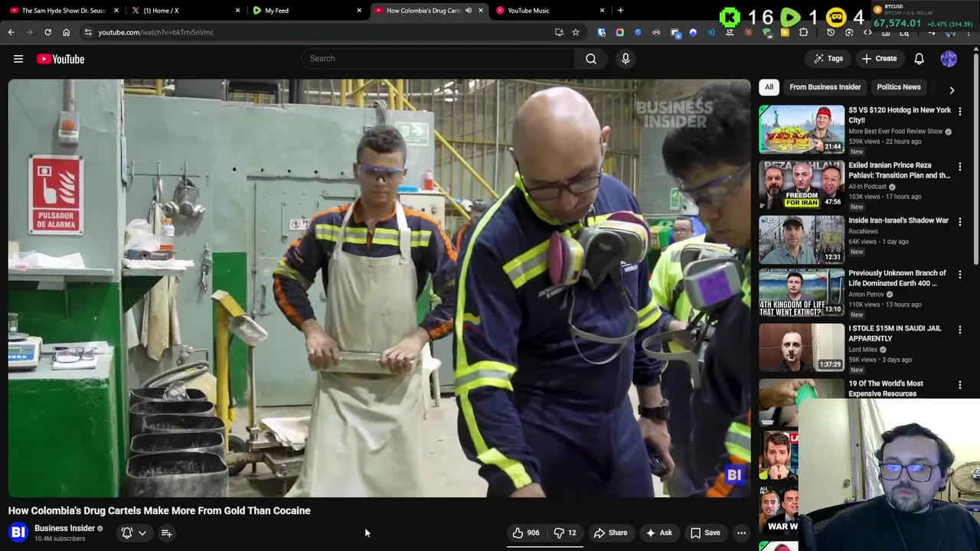
Task: Open the notifications bell in the header
Action: pos(919,58)
